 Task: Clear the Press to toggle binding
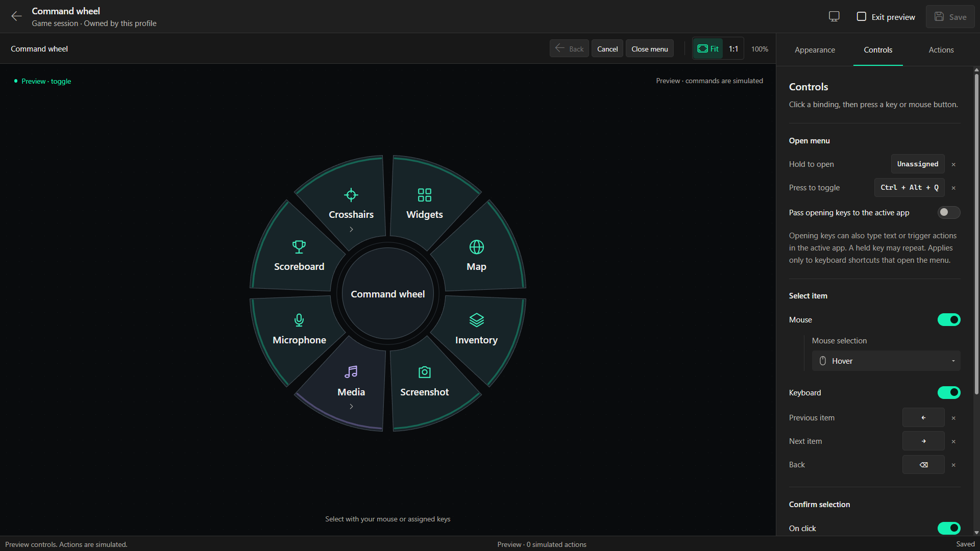click(953, 188)
